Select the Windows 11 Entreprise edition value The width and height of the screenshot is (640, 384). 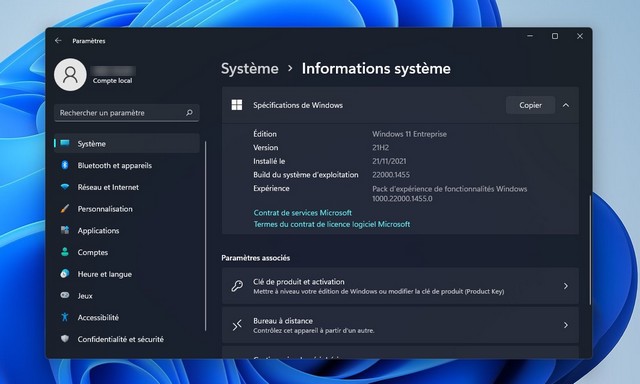[409, 134]
